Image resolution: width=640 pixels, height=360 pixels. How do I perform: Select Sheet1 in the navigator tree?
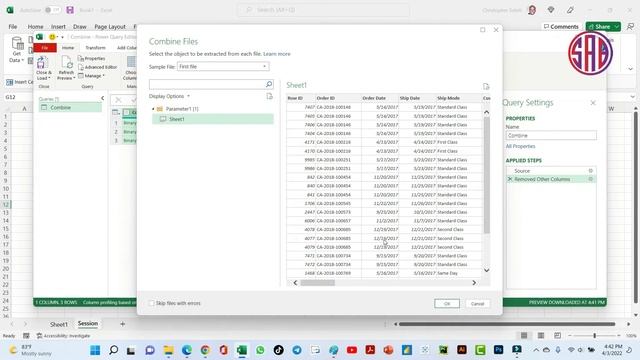tap(213, 119)
